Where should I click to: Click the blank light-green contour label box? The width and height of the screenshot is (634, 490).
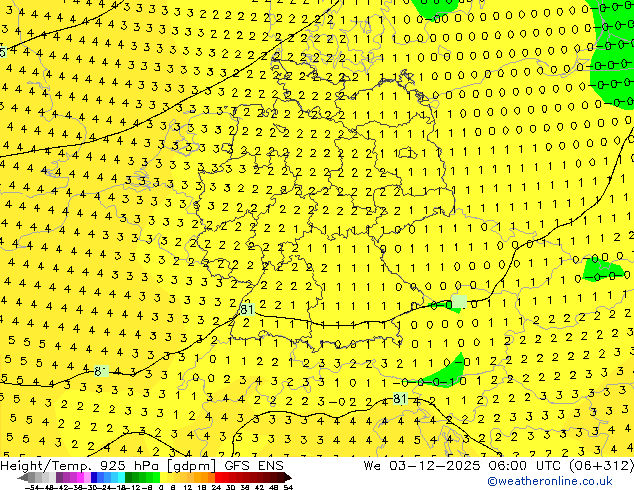click(x=459, y=301)
